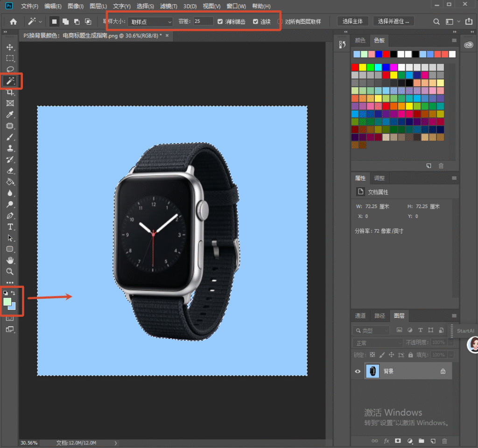Image resolution: width=478 pixels, height=448 pixels.
Task: Select the Lasso tool
Action: tap(10, 69)
